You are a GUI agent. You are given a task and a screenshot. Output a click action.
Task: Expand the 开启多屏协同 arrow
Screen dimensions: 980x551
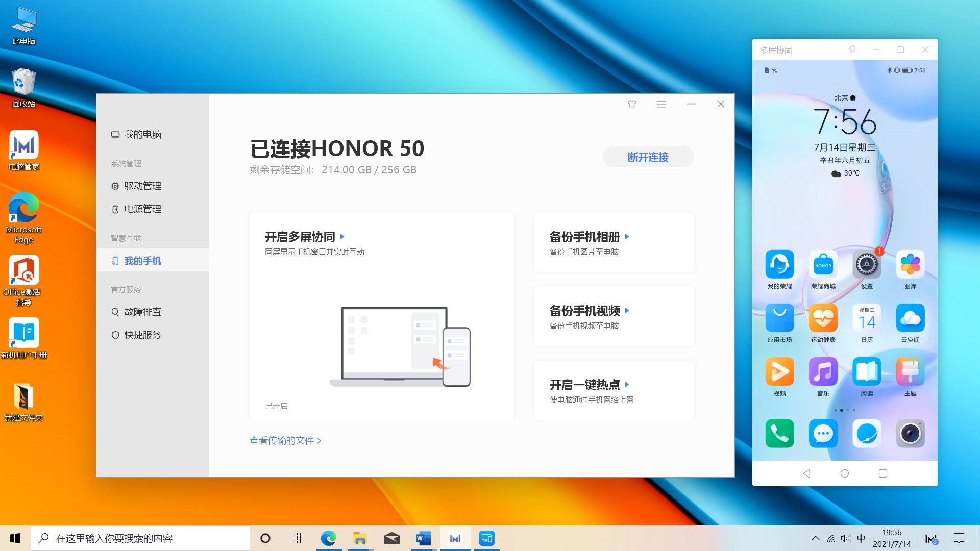(x=342, y=237)
